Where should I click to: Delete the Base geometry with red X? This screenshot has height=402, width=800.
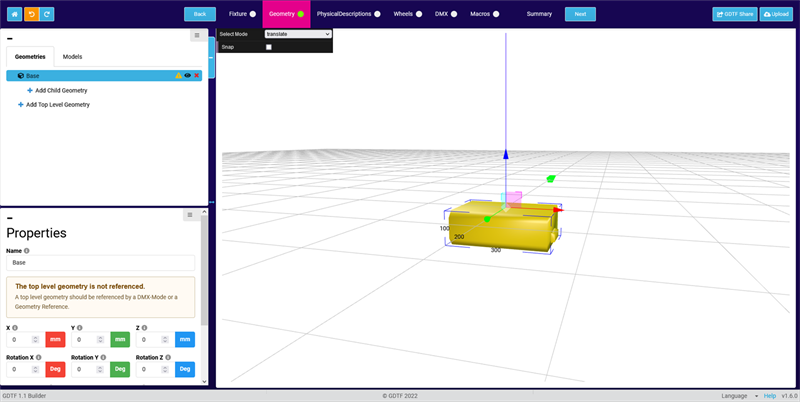[197, 76]
